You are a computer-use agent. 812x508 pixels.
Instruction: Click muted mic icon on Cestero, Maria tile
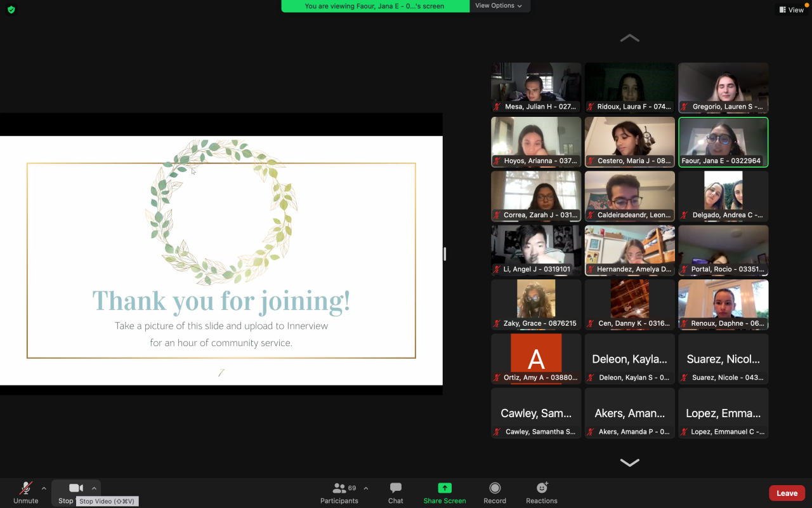pyautogui.click(x=591, y=161)
